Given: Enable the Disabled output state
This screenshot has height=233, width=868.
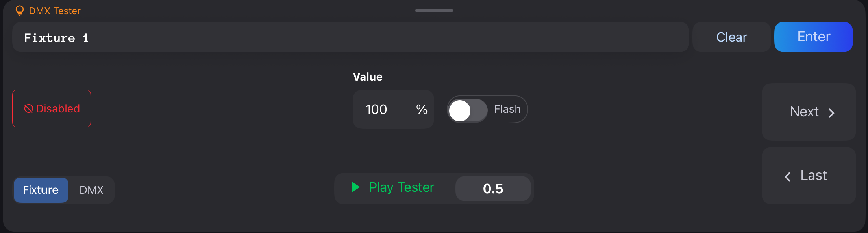Looking at the screenshot, I should (51, 108).
